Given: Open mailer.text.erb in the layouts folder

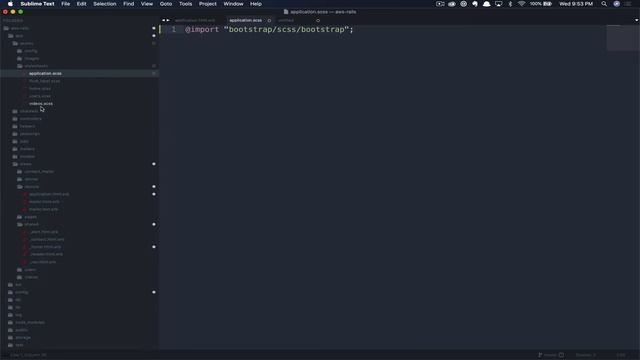Looking at the screenshot, I should (43, 209).
